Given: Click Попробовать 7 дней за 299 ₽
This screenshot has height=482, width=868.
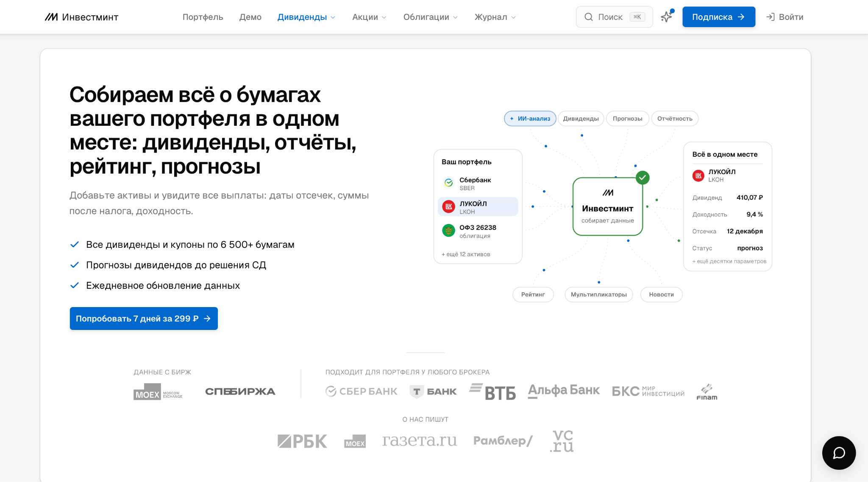Looking at the screenshot, I should tap(144, 319).
